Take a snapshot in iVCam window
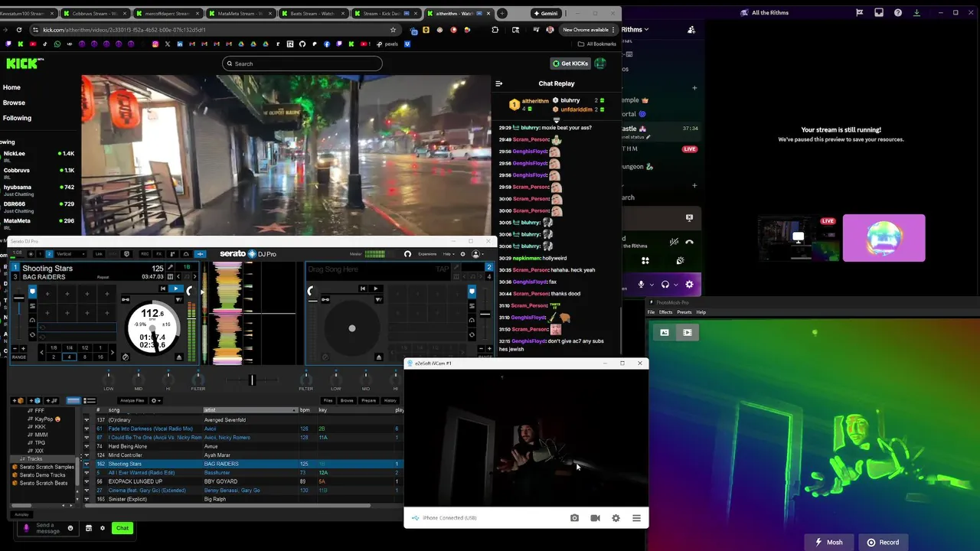The image size is (980, 551). tap(574, 518)
